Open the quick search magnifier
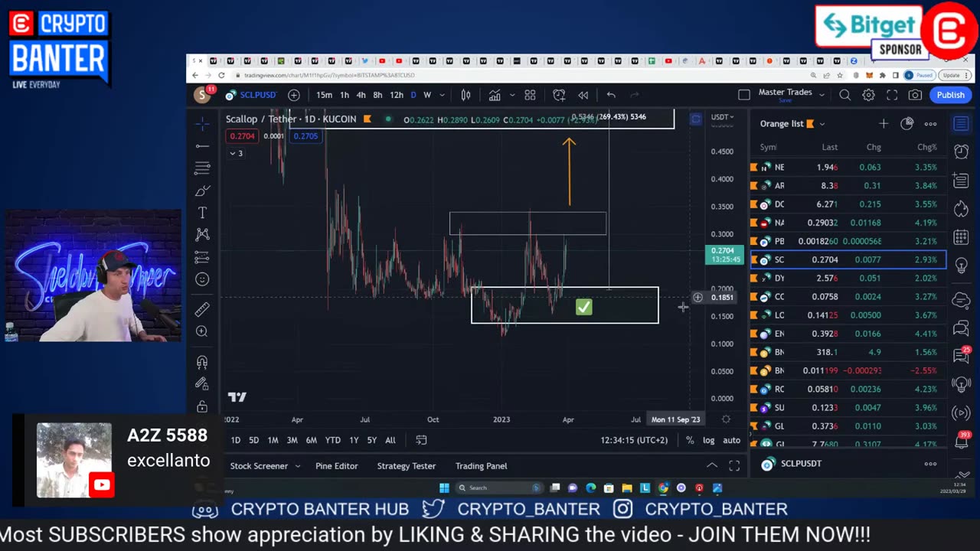Viewport: 980px width, 551px height. point(844,95)
